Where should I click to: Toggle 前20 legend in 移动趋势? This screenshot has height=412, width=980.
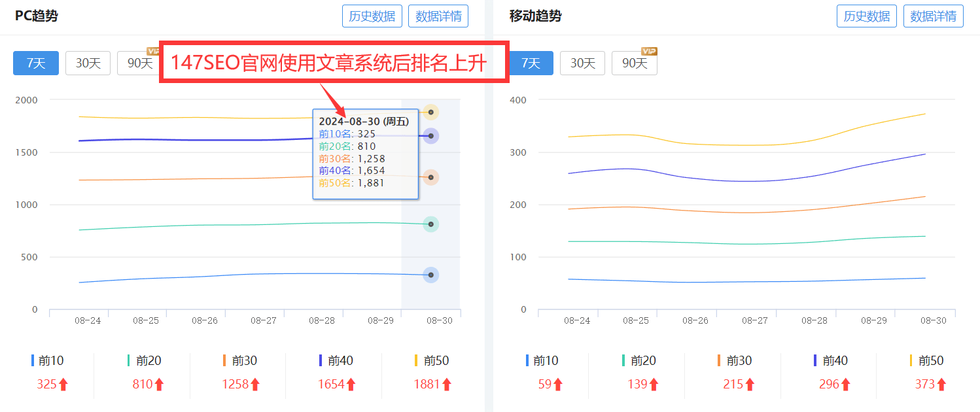pos(639,360)
